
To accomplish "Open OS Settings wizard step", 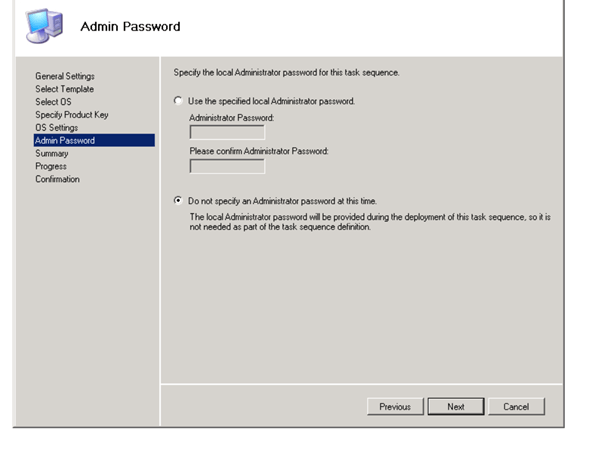I will [x=56, y=128].
